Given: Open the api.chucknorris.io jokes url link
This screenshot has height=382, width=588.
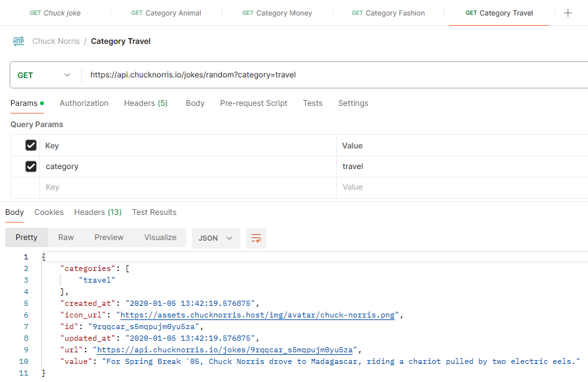Looking at the screenshot, I should (x=225, y=350).
